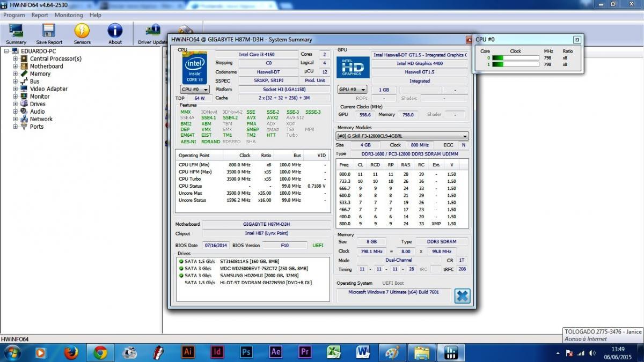Click the Intel HD Graphics 4400 field
This screenshot has height=362, width=644.
tap(420, 63)
